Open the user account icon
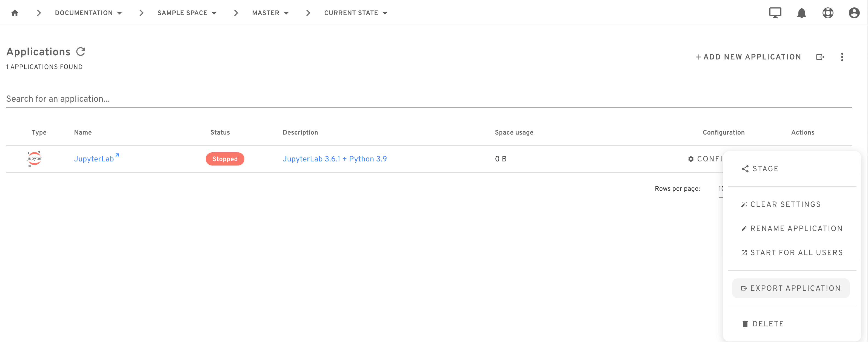868x342 pixels. (x=854, y=13)
